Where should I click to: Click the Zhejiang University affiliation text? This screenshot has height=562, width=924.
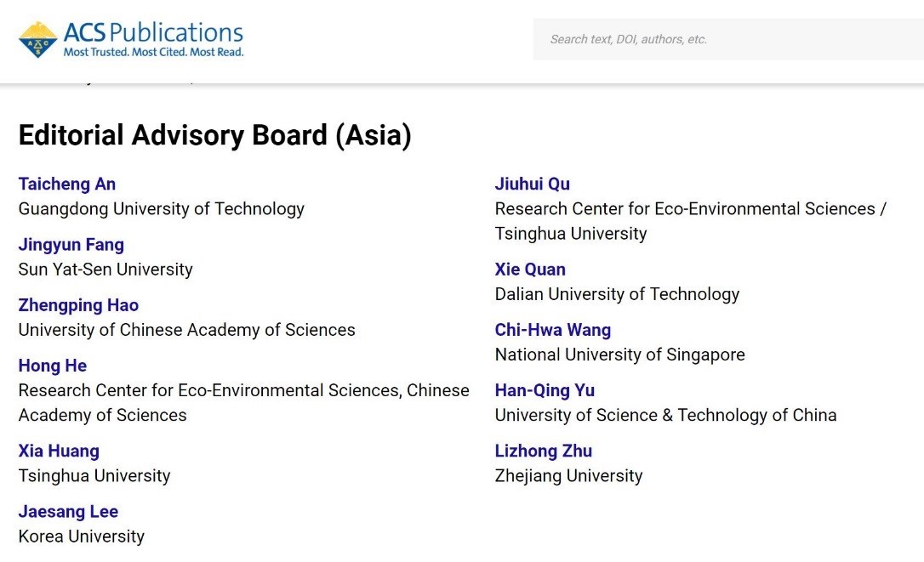click(568, 475)
